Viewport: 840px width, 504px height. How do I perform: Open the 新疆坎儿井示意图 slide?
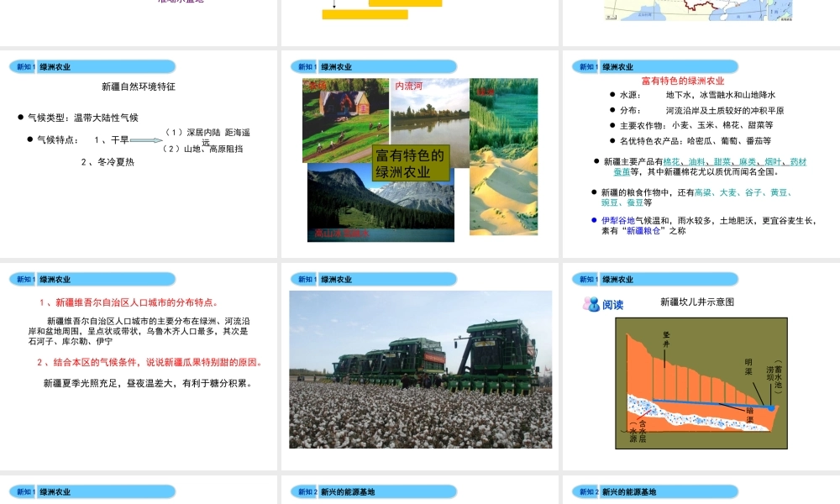(701, 367)
